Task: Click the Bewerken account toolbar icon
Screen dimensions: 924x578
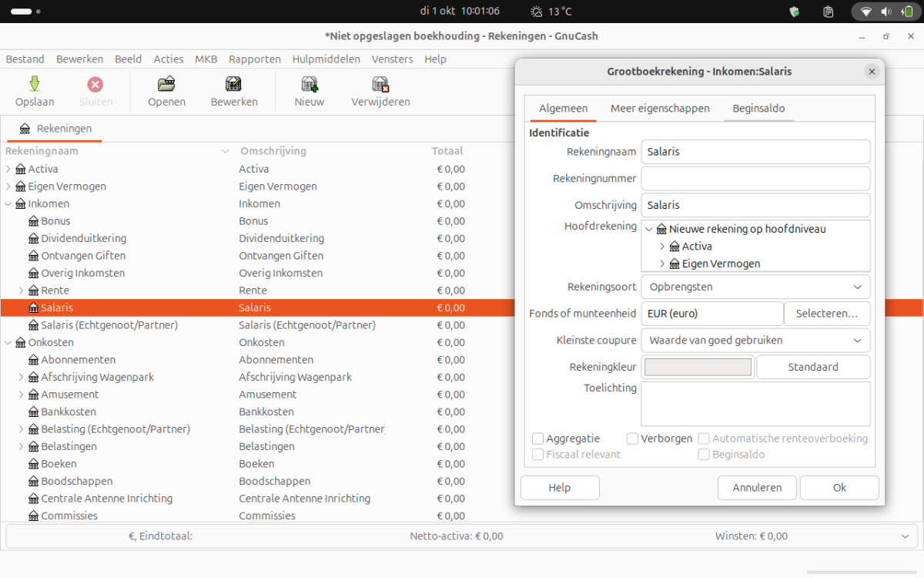Action: (x=234, y=85)
